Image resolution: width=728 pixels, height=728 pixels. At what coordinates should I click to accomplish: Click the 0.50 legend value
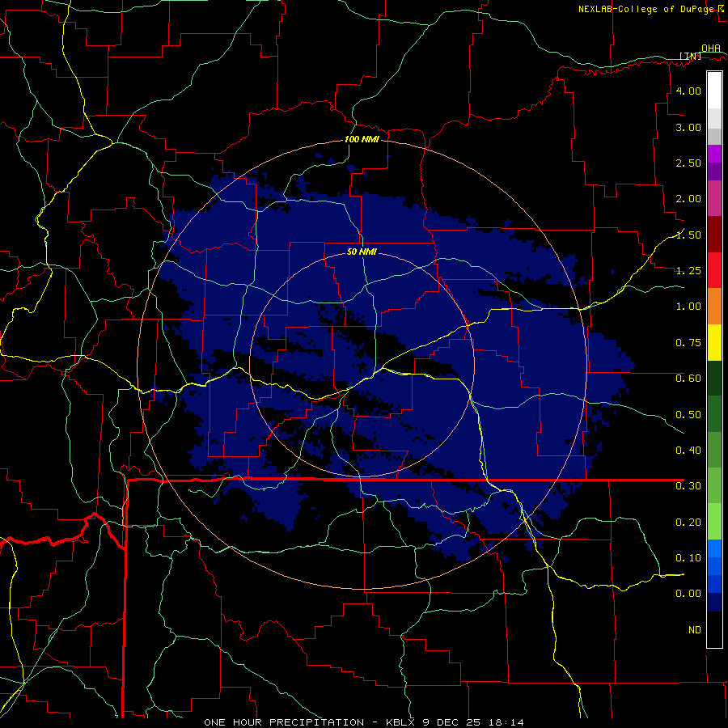688,414
